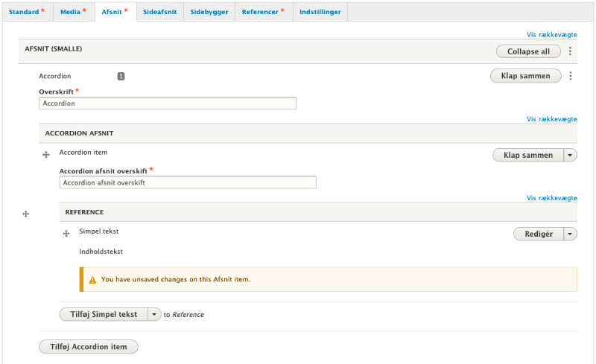This screenshot has width=596, height=364.
Task: Grab the drag handle beside Accordion item
Action: pyautogui.click(x=46, y=154)
